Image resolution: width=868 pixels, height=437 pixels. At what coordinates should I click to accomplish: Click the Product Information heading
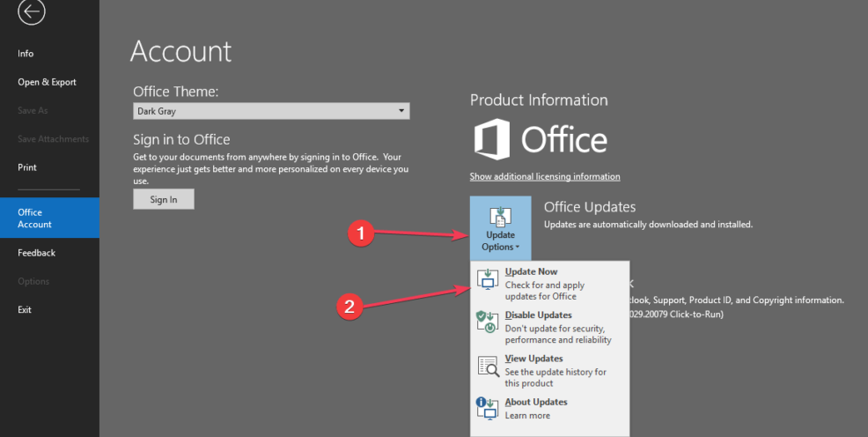click(539, 100)
